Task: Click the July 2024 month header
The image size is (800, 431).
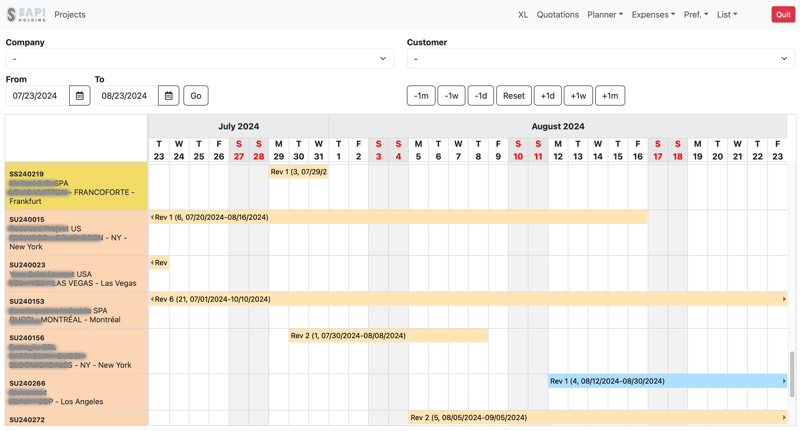Action: click(x=238, y=126)
